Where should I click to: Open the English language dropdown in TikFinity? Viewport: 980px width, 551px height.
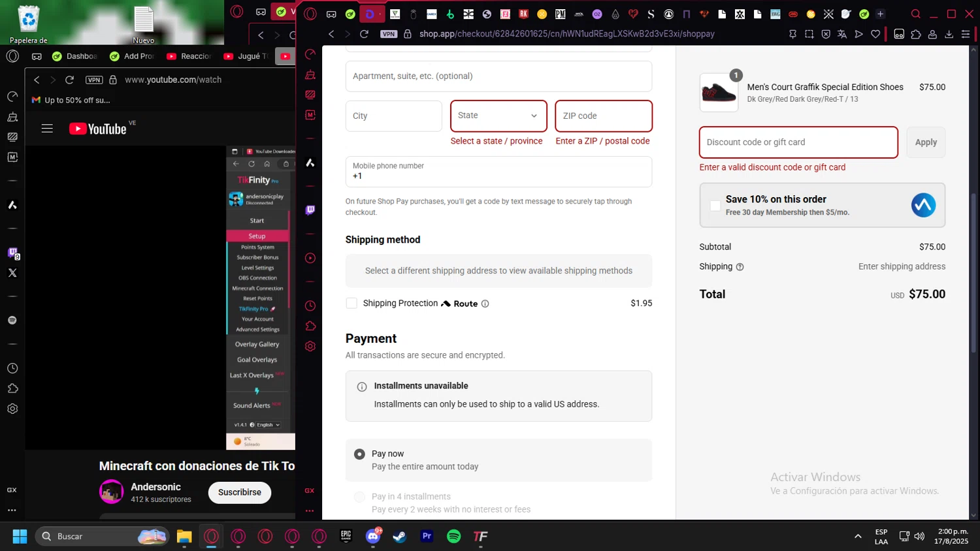point(269,425)
